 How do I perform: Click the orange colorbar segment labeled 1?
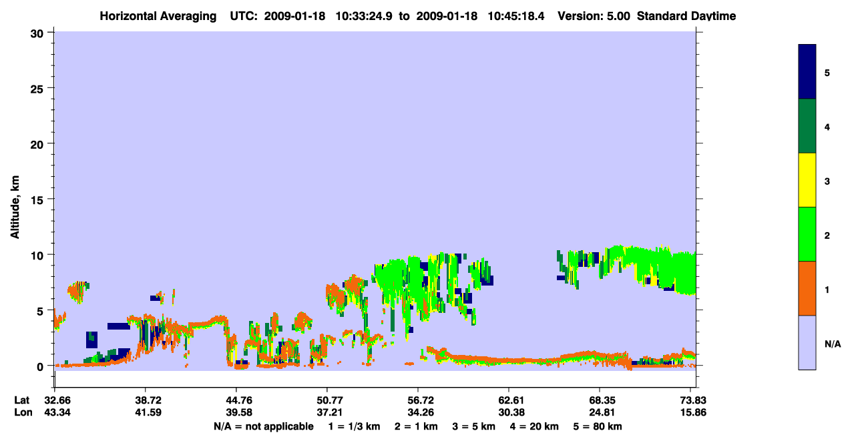tap(807, 288)
